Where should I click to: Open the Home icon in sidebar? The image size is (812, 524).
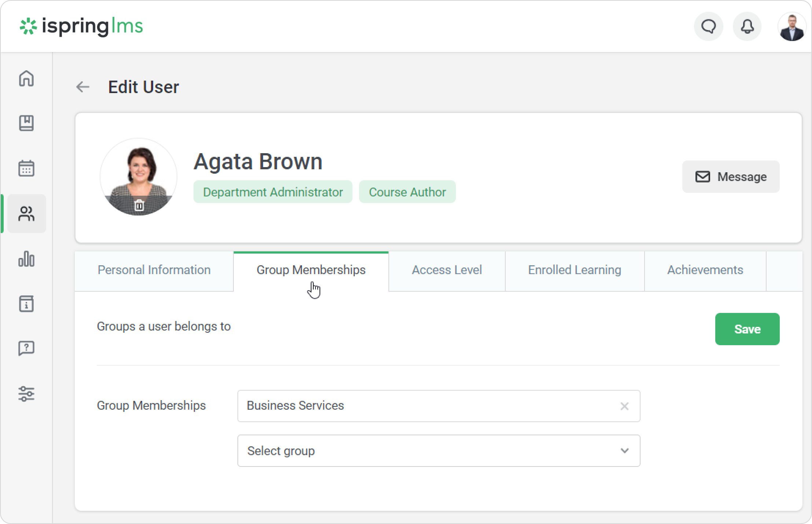(x=26, y=78)
